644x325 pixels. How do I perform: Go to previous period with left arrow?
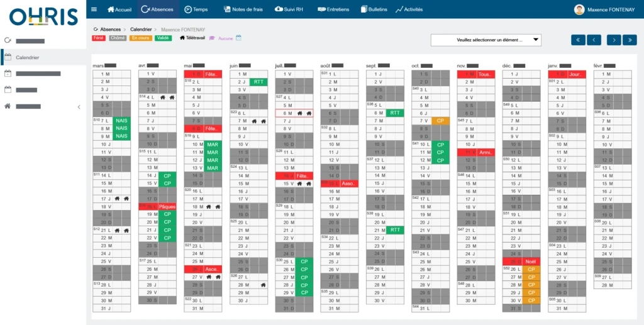point(594,40)
